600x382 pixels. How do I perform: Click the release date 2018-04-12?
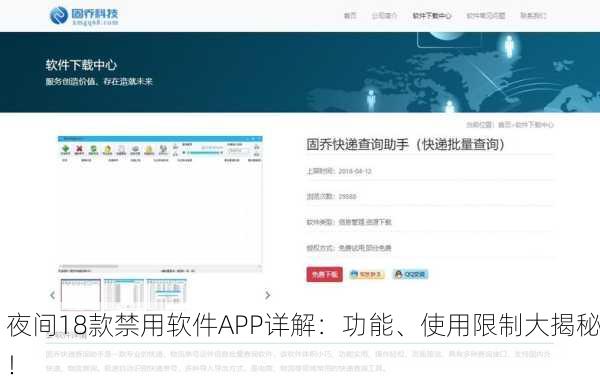(355, 171)
